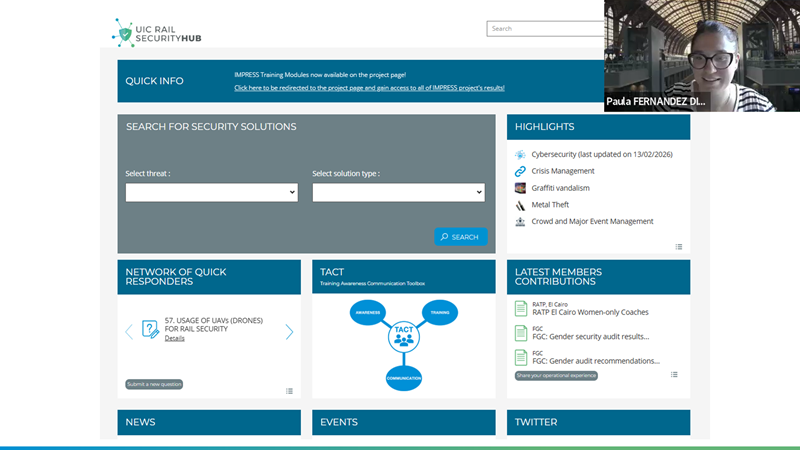The width and height of the screenshot is (800, 450).
Task: Click the TRAINING bubble in TACT diagram
Action: (x=440, y=312)
